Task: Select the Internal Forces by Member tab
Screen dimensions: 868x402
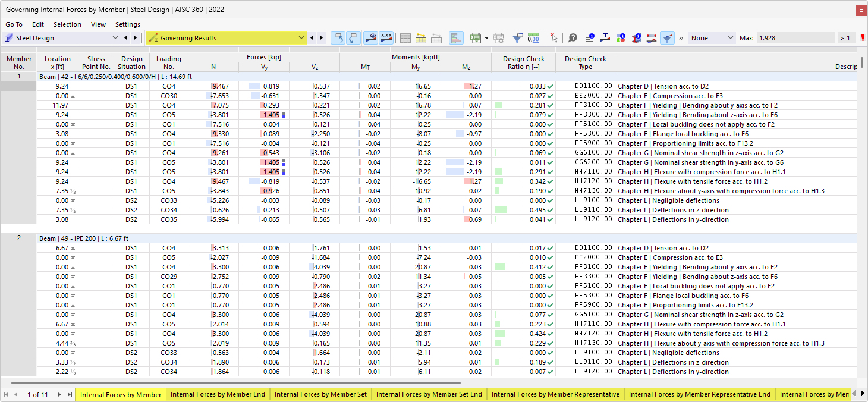Action: pyautogui.click(x=121, y=394)
